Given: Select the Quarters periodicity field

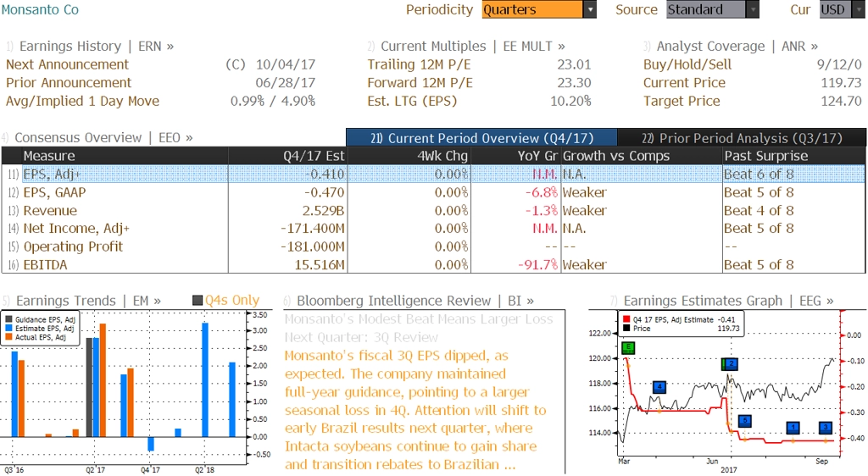Looking at the screenshot, I should [x=532, y=9].
